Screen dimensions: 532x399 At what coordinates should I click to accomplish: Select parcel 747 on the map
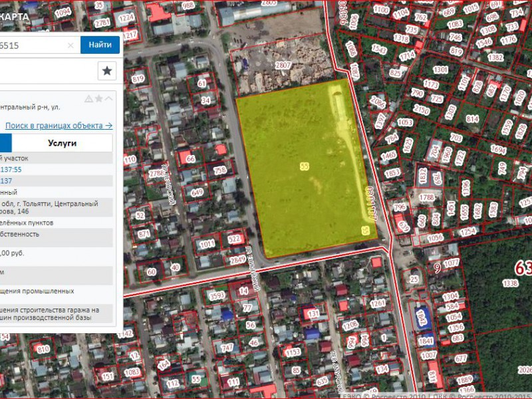(227, 347)
